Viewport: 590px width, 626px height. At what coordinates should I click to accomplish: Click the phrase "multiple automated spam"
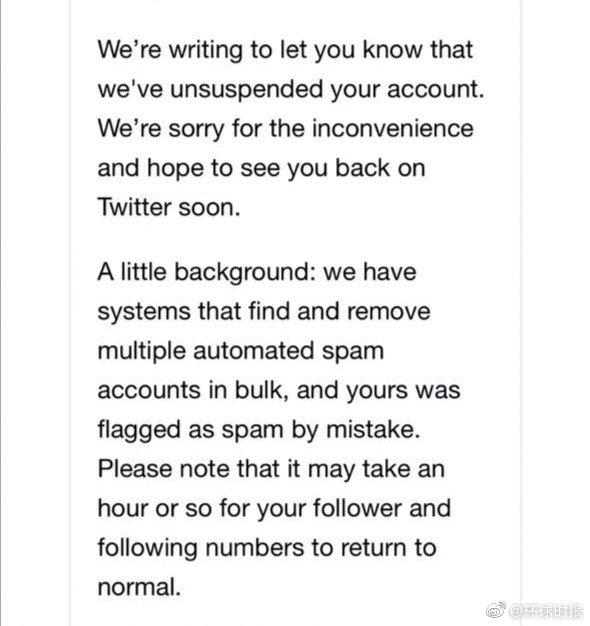click(x=241, y=351)
